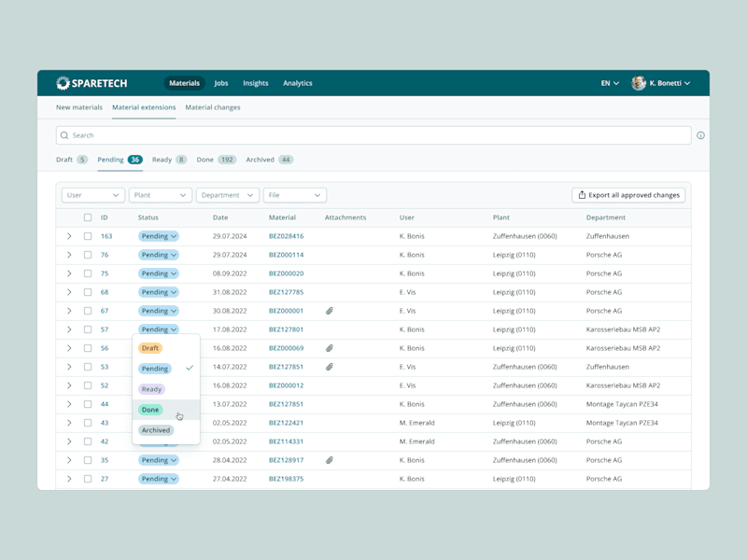747x560 pixels.
Task: Open the User filter dropdown
Action: tap(93, 195)
